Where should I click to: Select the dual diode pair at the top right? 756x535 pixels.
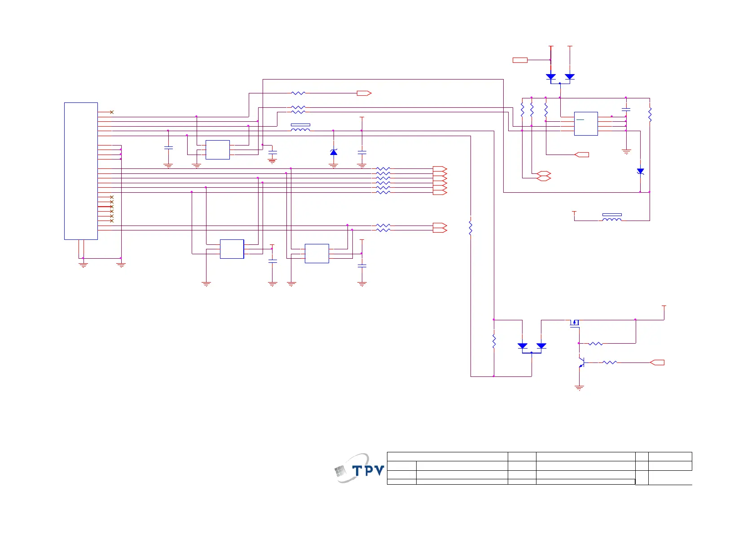point(560,78)
